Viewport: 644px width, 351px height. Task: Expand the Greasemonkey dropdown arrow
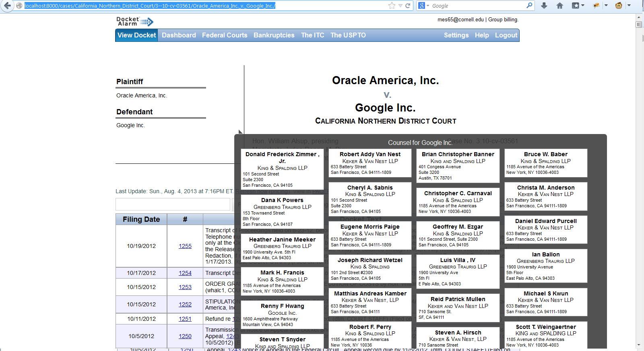point(629,6)
